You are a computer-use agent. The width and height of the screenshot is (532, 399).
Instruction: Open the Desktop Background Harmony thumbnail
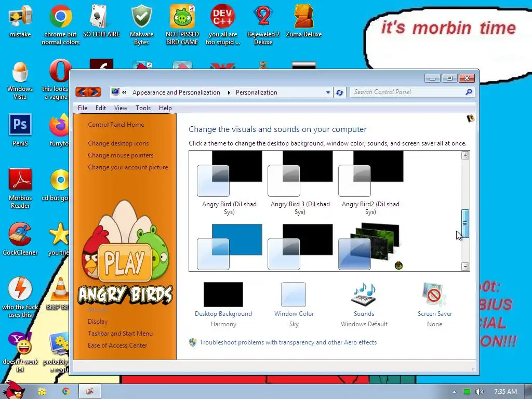(x=223, y=294)
